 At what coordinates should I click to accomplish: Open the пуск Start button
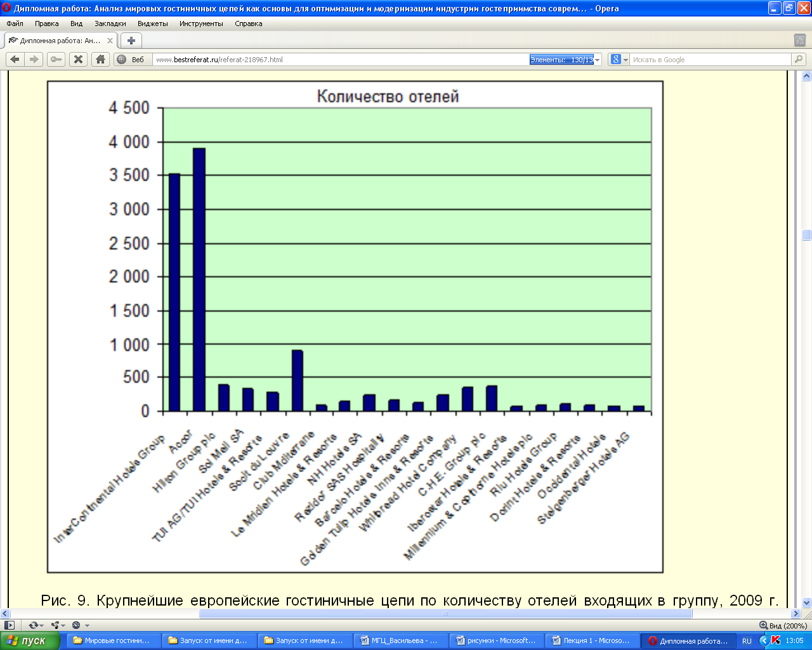30,640
